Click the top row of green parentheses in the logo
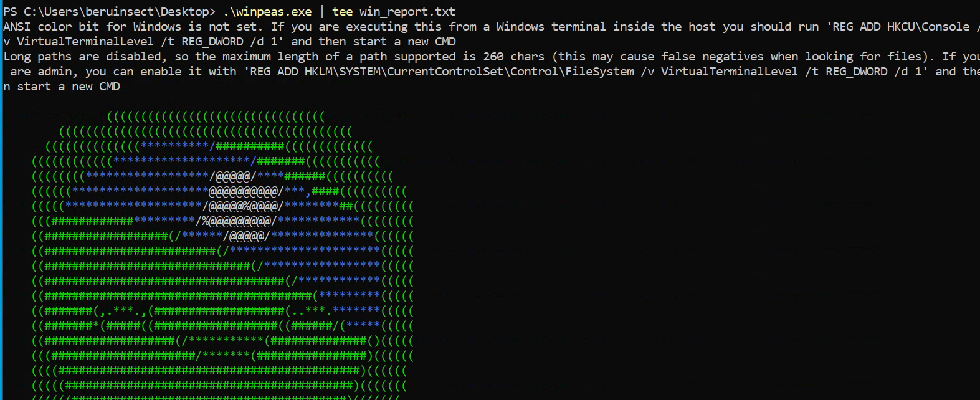 [216, 116]
